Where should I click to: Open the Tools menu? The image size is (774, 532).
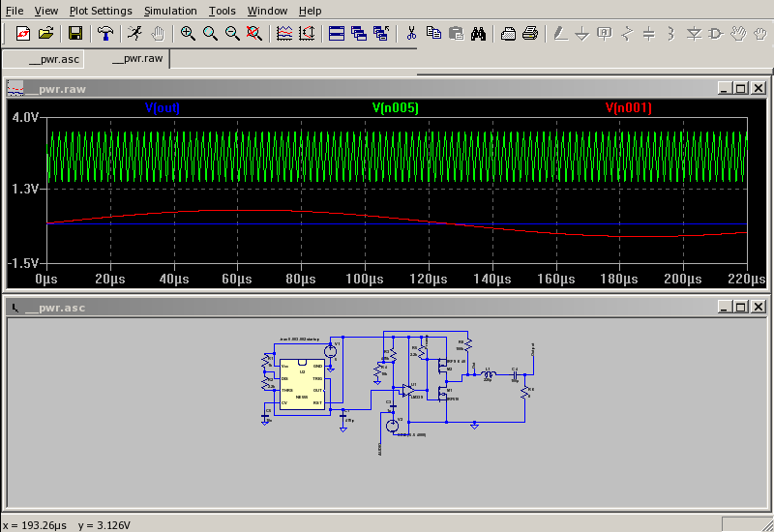click(223, 11)
